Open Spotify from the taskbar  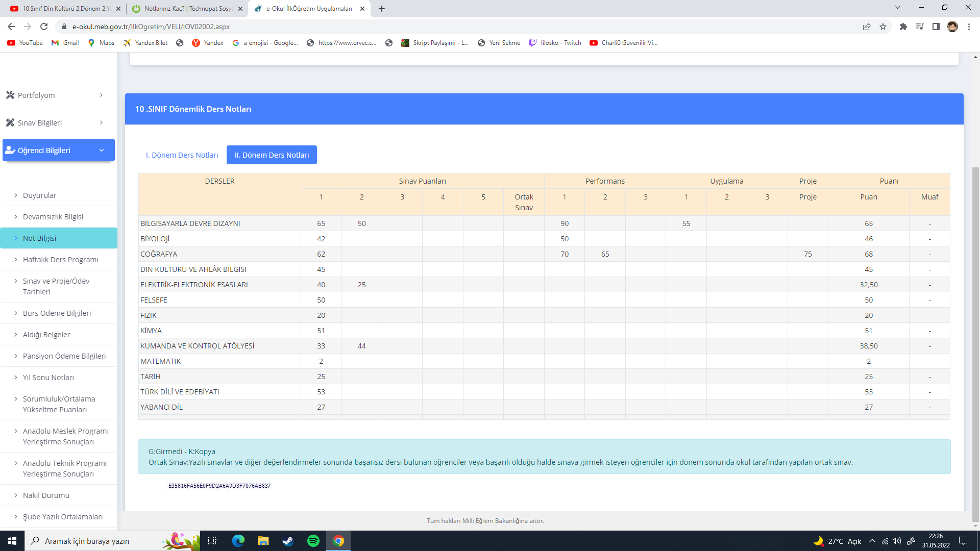tap(313, 541)
